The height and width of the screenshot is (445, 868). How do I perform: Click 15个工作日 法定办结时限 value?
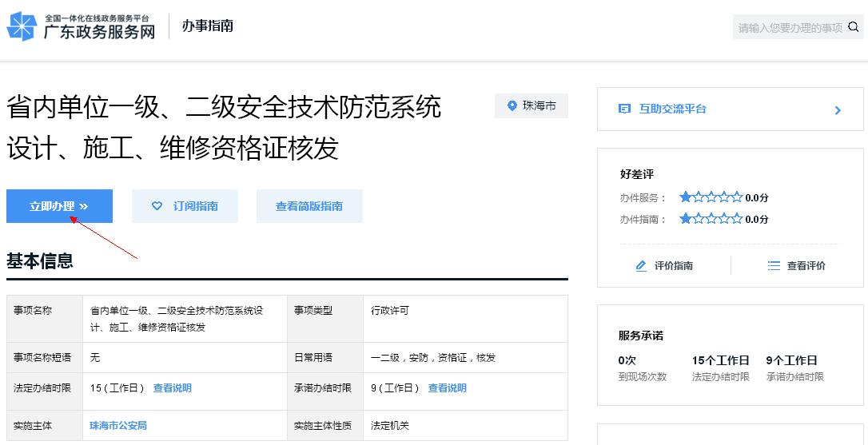[720, 360]
